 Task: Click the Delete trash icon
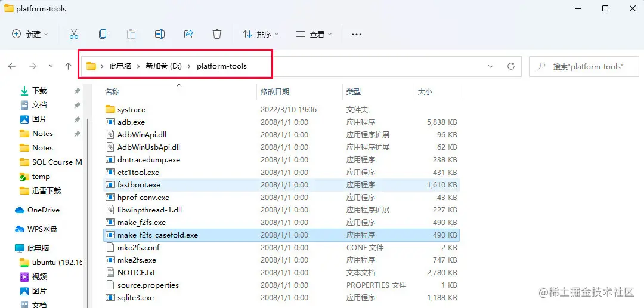[x=217, y=34]
